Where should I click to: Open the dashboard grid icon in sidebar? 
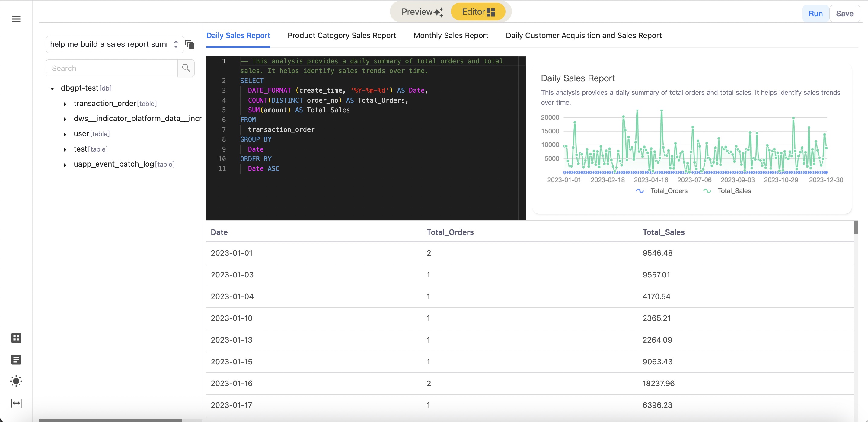point(16,338)
